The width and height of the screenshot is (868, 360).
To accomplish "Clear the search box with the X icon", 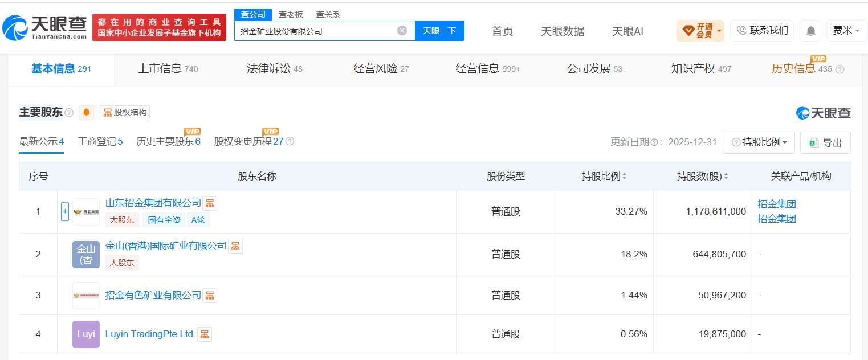I will pos(402,31).
